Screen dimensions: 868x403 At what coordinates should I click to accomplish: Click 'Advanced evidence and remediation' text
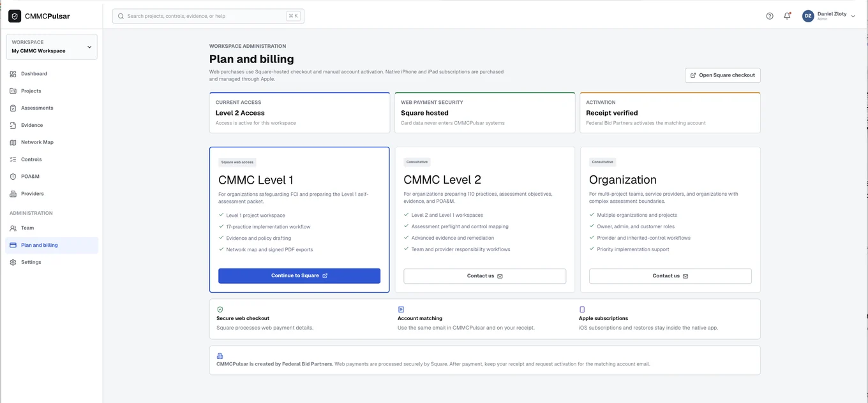[453, 238]
